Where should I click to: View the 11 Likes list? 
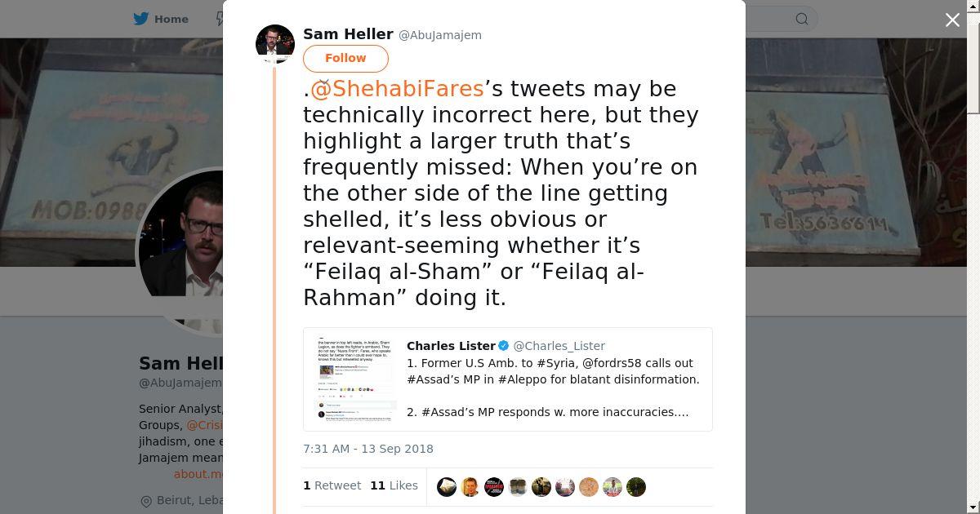tap(394, 485)
